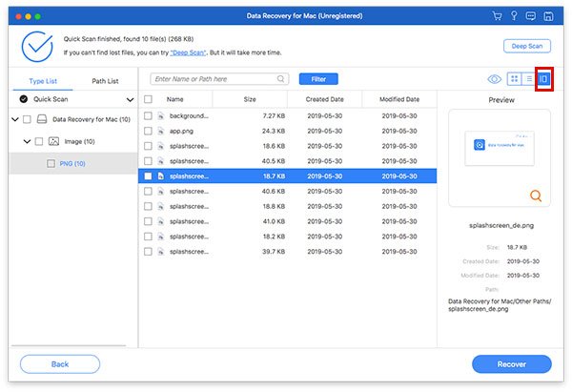This screenshot has width=572, height=392.
Task: Click the drive icon for Data Recovery for Mac
Action: [42, 119]
